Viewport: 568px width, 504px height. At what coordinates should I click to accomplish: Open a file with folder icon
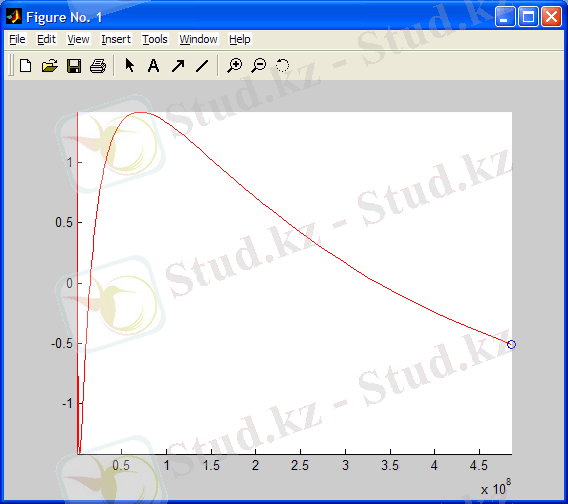pos(50,66)
